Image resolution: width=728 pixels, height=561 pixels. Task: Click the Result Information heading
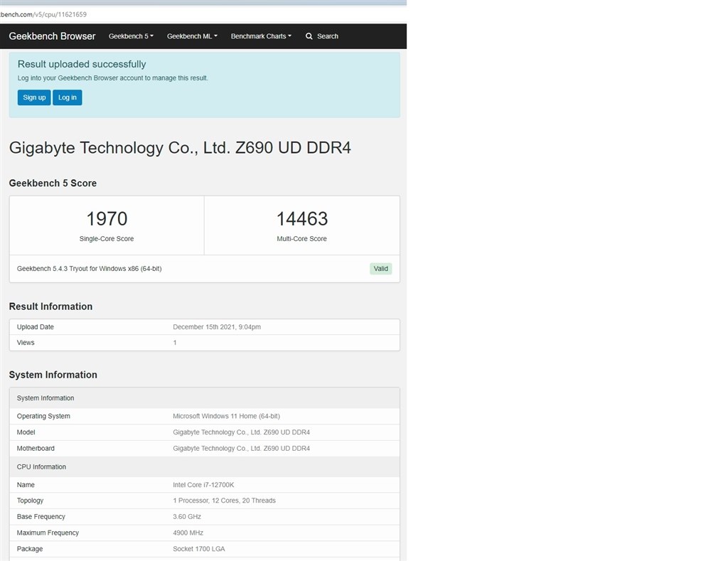click(50, 306)
